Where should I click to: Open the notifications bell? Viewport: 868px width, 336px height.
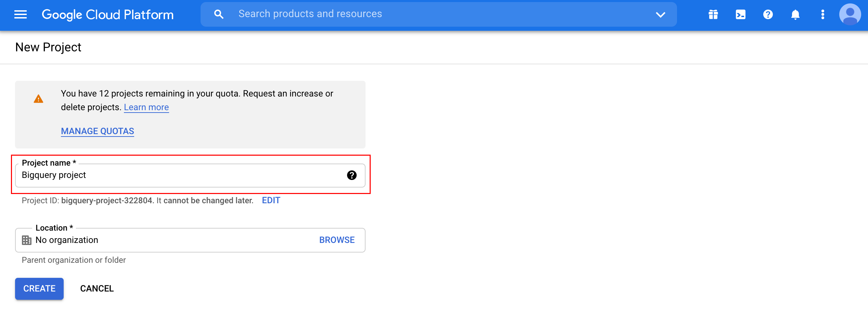[x=795, y=14]
